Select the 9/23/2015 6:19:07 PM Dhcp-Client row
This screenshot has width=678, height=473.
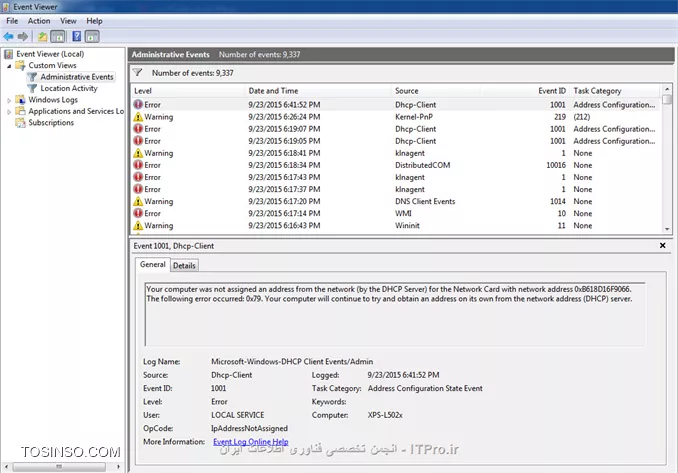pyautogui.click(x=396, y=129)
